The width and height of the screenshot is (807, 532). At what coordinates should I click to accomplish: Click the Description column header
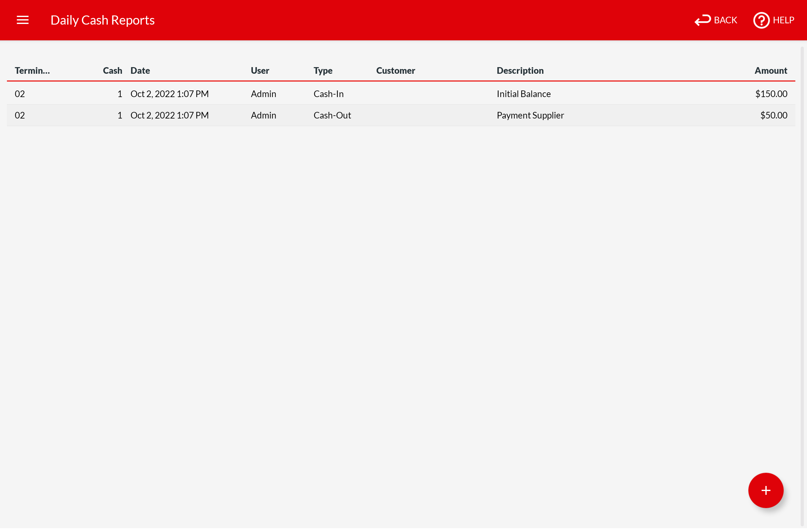[520, 71]
